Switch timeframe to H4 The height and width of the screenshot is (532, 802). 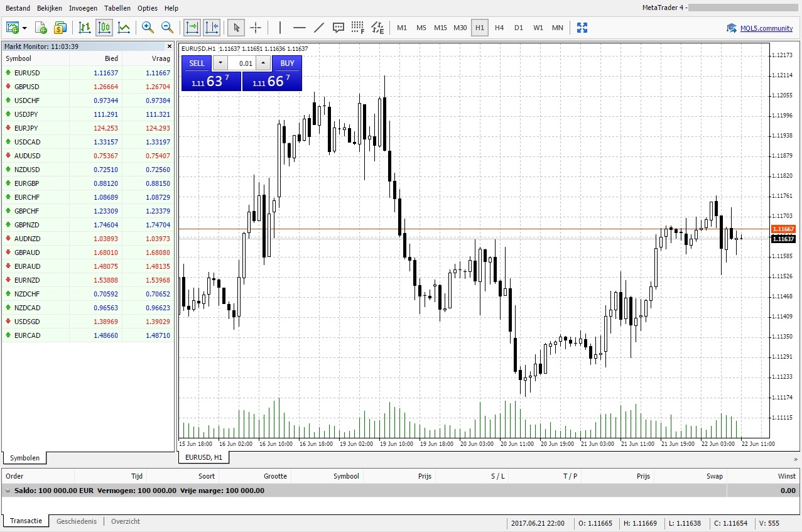tap(499, 28)
